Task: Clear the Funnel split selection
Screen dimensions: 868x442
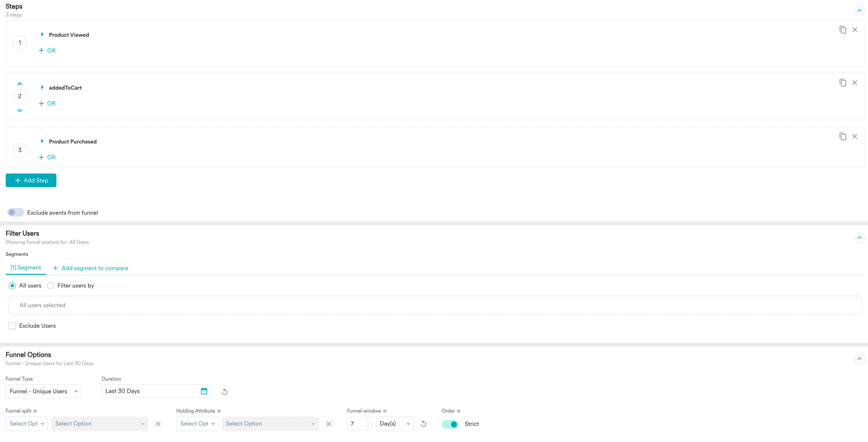Action: tap(158, 424)
